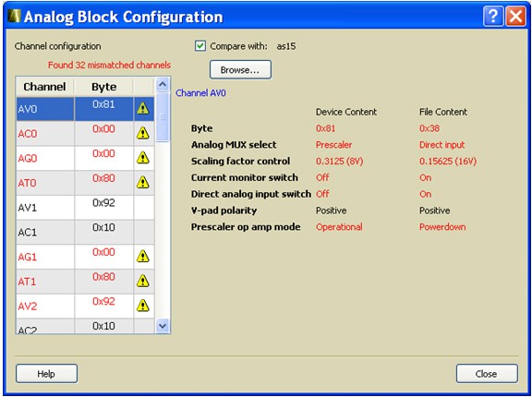Click the 0x81 byte cell for AV0
Image resolution: width=532 pixels, height=397 pixels.
click(x=103, y=109)
